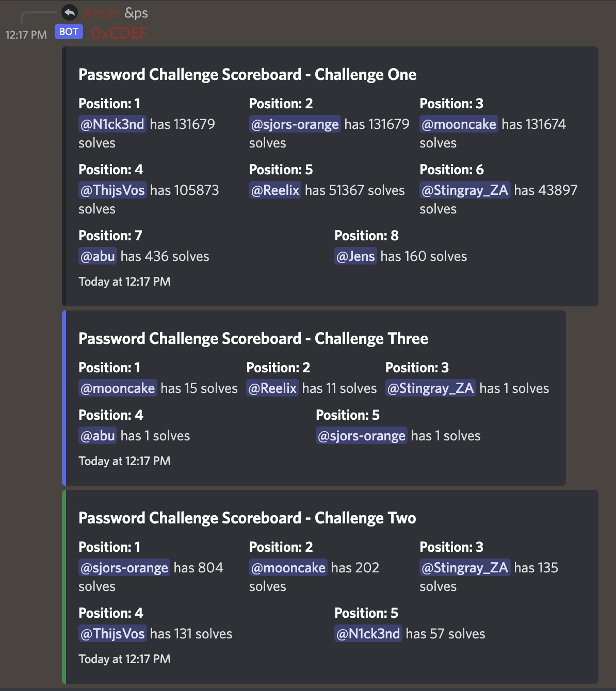The image size is (616, 691).
Task: Open @mooncake mention in Challenge One
Action: tap(459, 124)
